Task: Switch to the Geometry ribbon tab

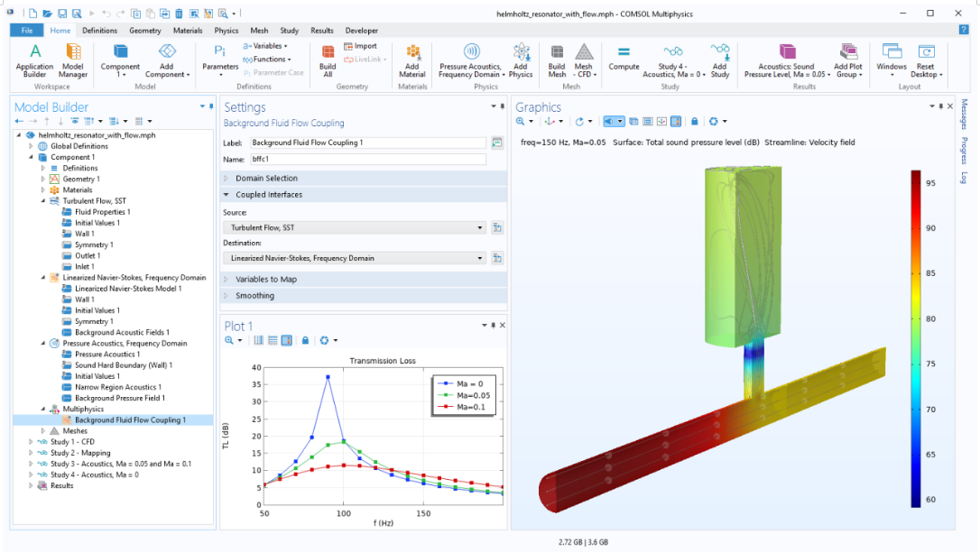Action: [145, 30]
